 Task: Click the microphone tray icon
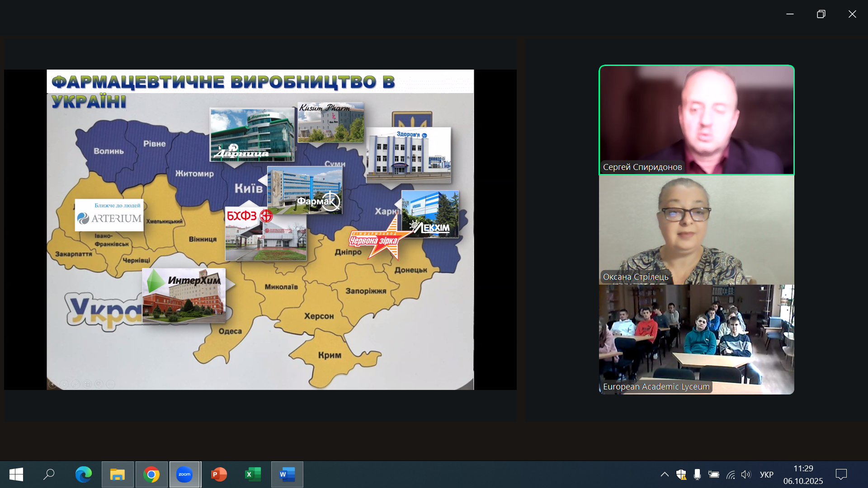point(697,474)
